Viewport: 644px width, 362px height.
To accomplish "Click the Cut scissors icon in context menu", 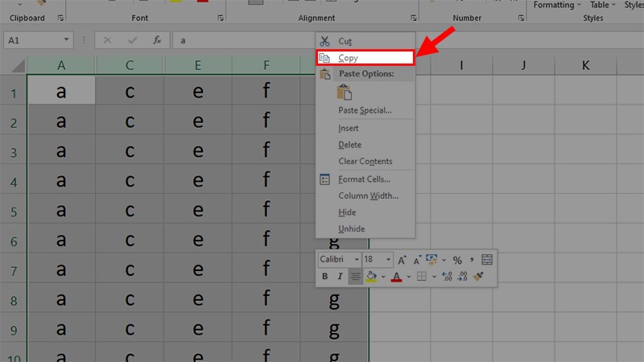I will coord(325,41).
